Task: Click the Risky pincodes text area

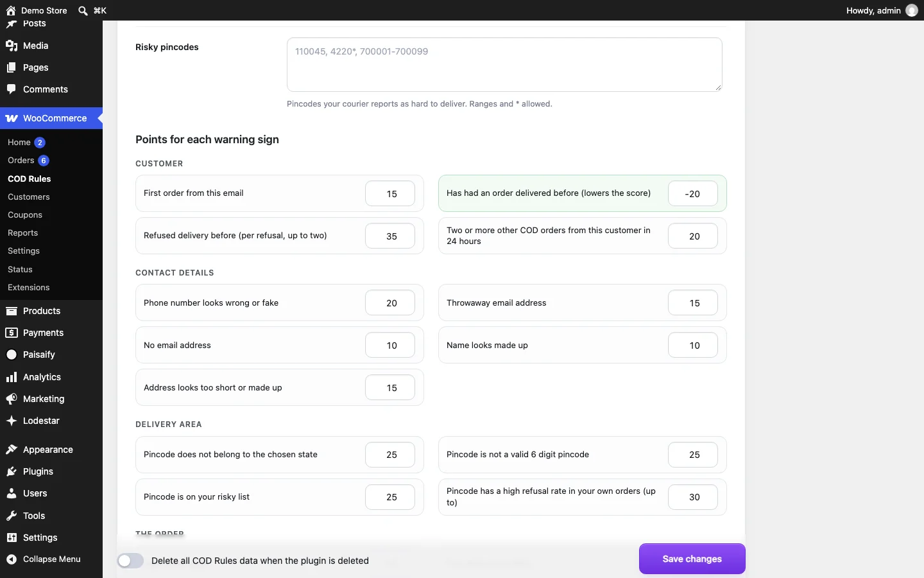Action: [504, 64]
